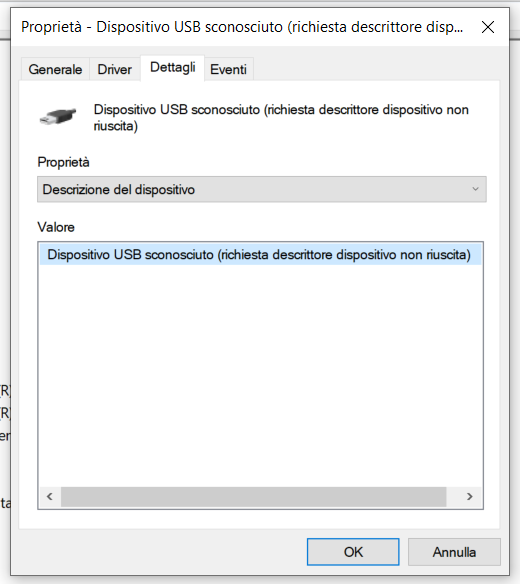Select the Dettagli tab
Viewport: 520px width, 584px height.
pyautogui.click(x=172, y=68)
